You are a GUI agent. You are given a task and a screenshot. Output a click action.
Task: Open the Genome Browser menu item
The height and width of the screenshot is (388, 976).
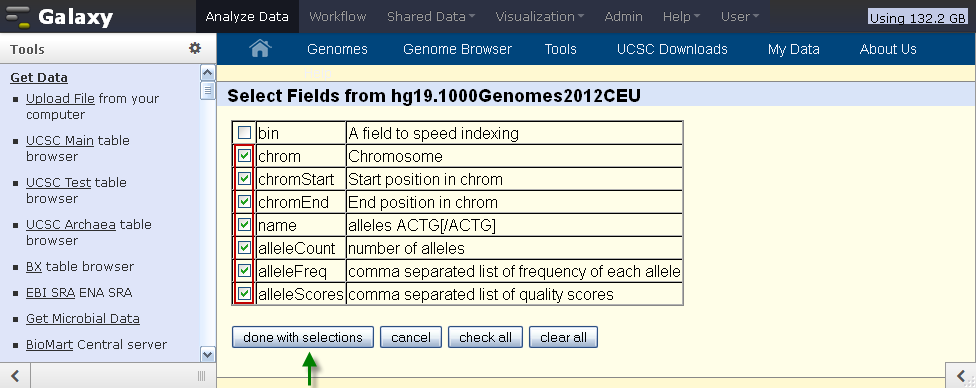pos(458,49)
